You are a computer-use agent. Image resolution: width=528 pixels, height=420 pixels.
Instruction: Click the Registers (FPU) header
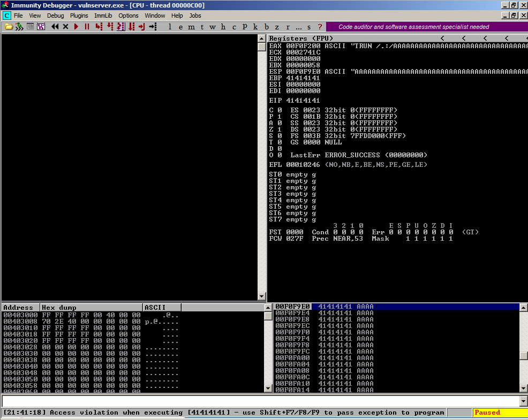[x=301, y=39]
